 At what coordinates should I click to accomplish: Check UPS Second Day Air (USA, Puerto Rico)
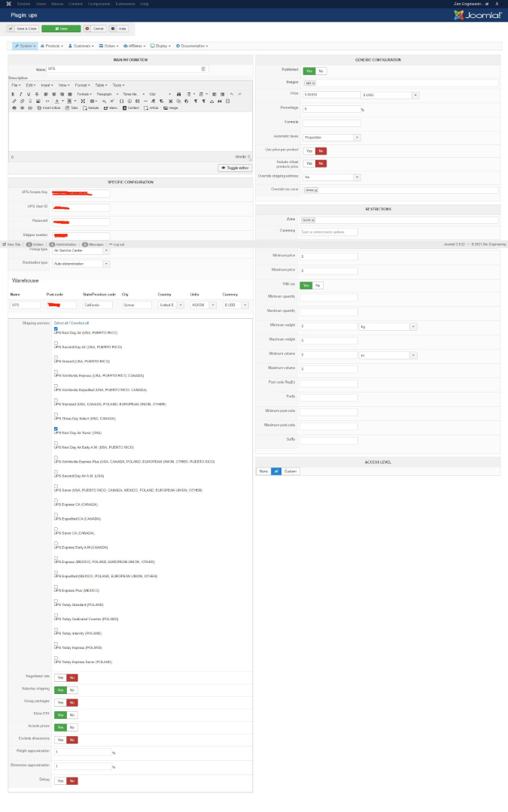click(56, 343)
